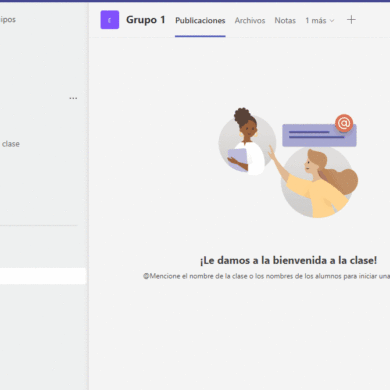Click the Equipos header in sidebar
The image size is (390, 390).
click(8, 19)
